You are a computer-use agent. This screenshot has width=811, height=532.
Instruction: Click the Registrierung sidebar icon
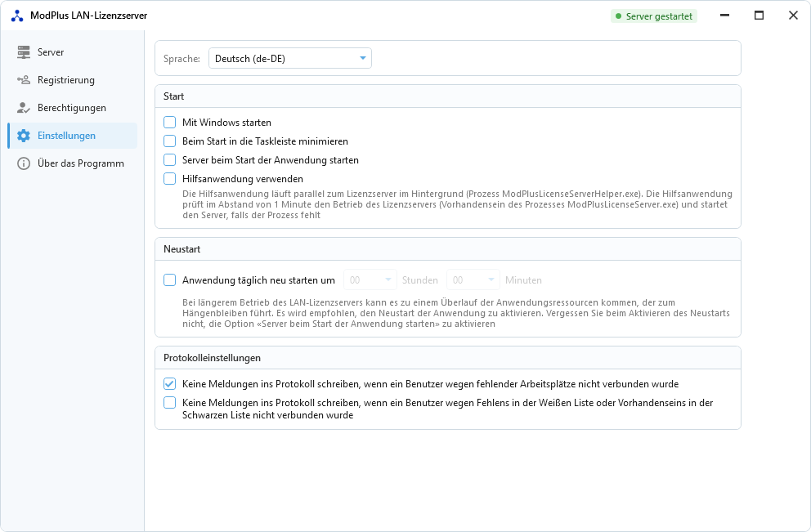coord(23,80)
